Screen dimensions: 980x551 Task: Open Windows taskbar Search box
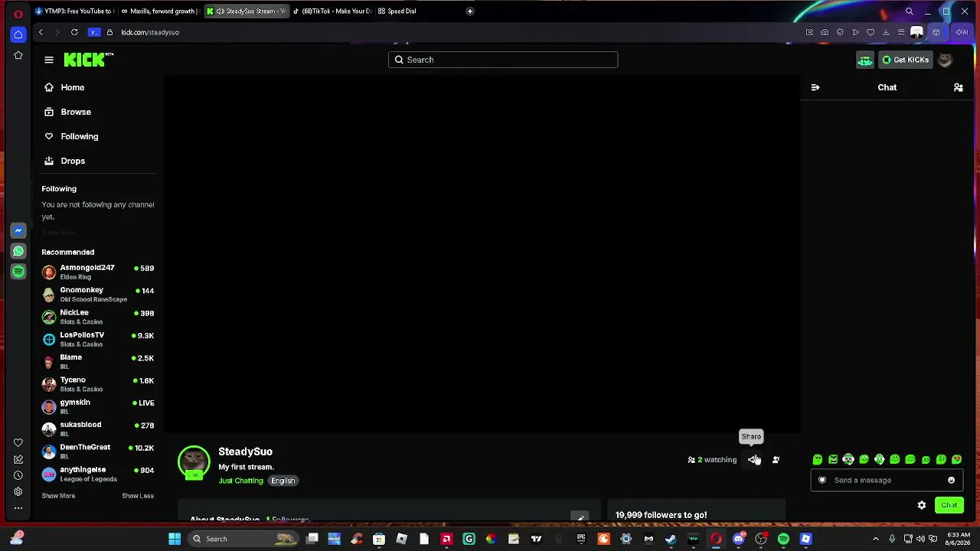coord(243,539)
